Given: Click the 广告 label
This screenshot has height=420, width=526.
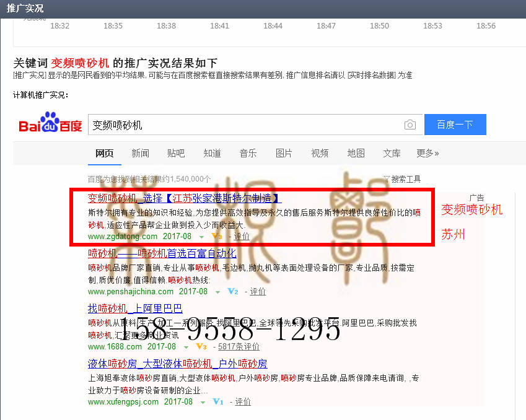Looking at the screenshot, I should (x=476, y=198).
